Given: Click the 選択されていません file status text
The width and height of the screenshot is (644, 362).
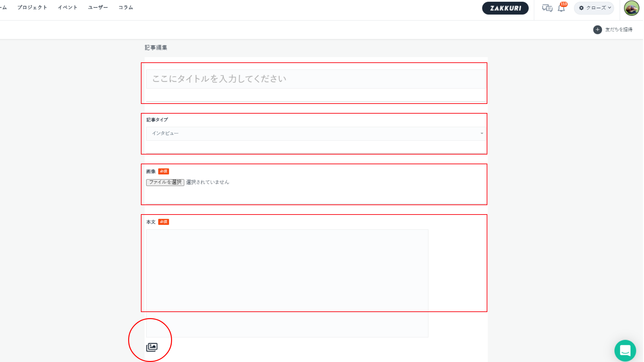Looking at the screenshot, I should (207, 182).
